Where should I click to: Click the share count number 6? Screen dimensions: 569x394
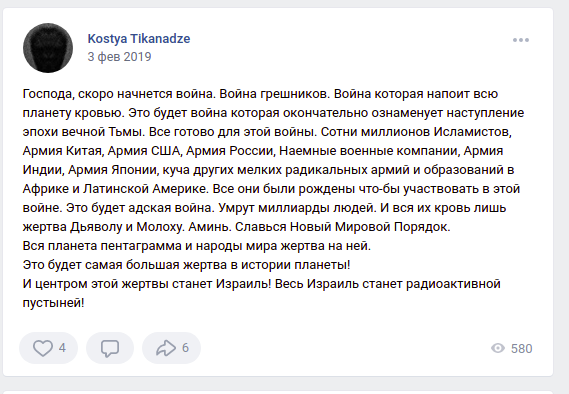185,348
